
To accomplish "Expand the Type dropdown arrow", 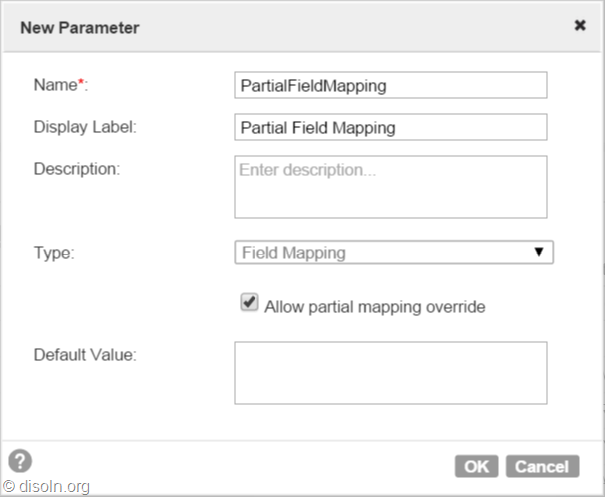I will coord(539,253).
